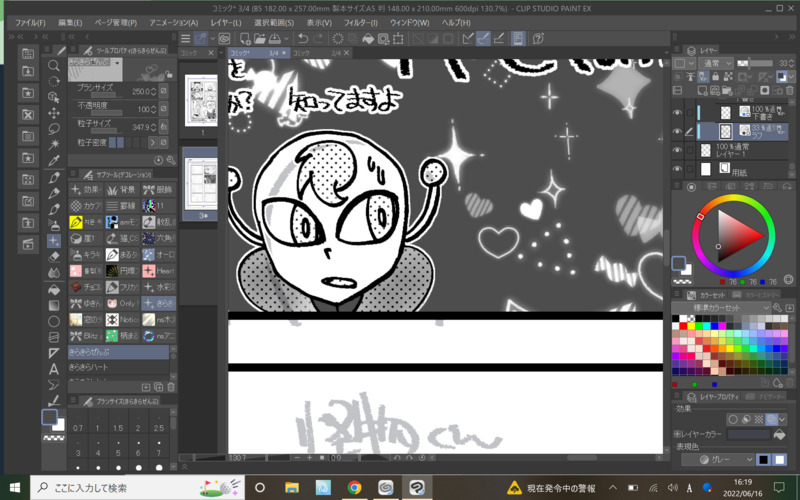
Task: Open the layer effect dropdown arrow in Layer Property
Action: [784, 419]
